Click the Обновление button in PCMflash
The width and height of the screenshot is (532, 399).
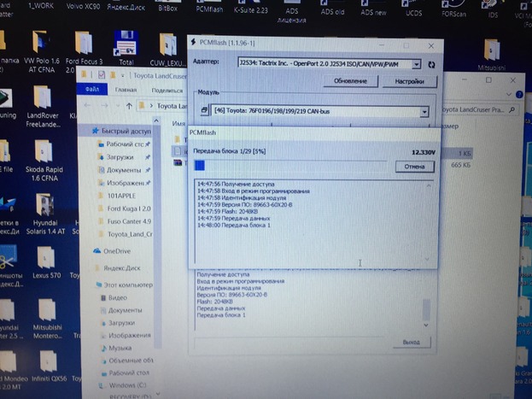[x=350, y=80]
